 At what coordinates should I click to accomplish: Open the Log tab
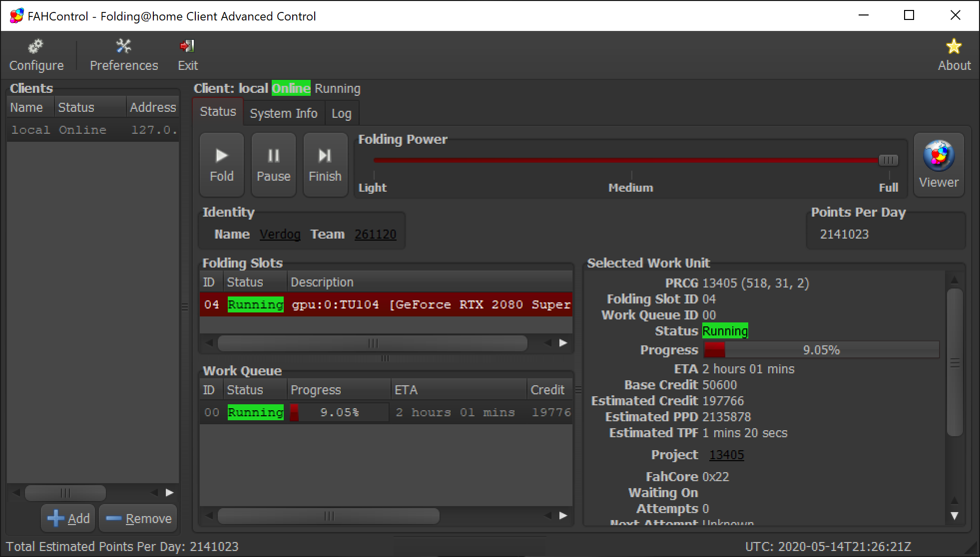(342, 113)
